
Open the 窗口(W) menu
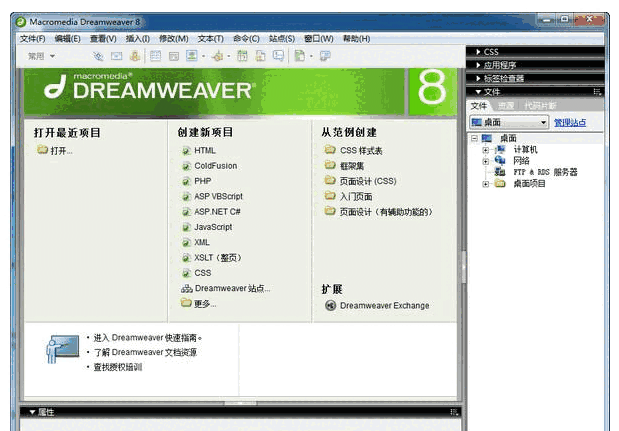tap(319, 39)
